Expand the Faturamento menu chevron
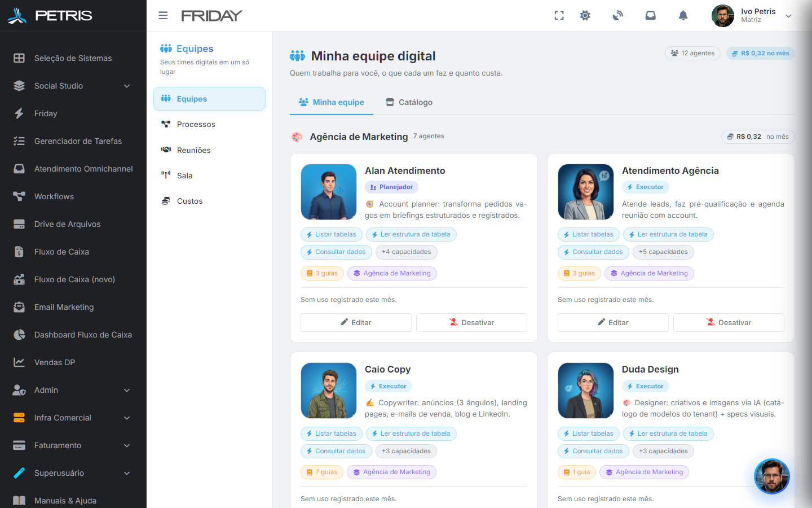Screen dimensions: 812x508 127,445
